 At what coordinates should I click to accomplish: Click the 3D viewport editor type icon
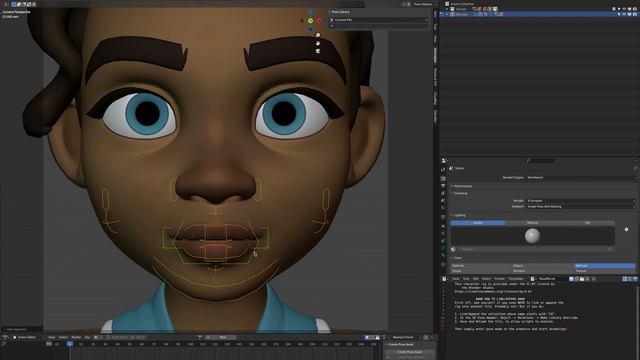tap(5, 4)
